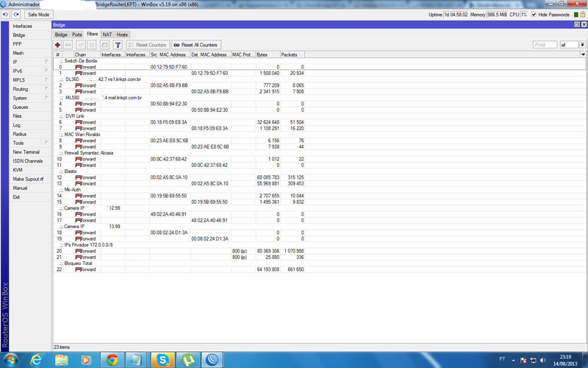The height and width of the screenshot is (368, 588).
Task: Click the enable rule checkmark button
Action: click(81, 45)
